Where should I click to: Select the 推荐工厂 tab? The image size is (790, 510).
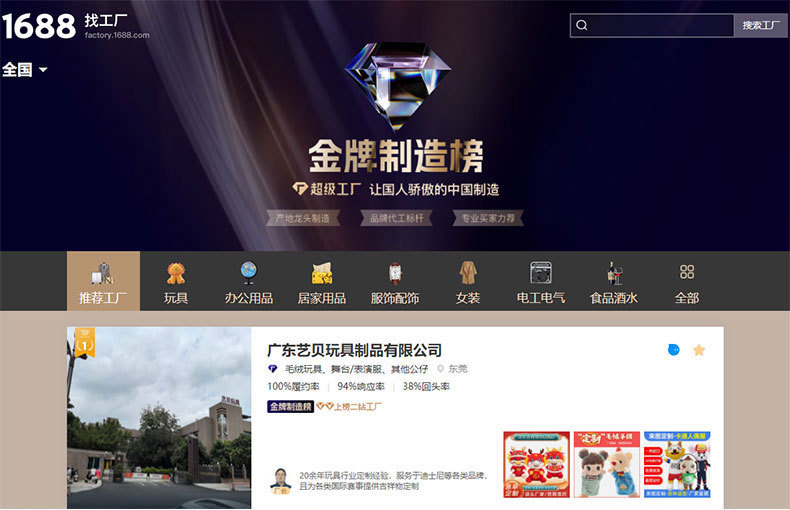click(x=103, y=281)
